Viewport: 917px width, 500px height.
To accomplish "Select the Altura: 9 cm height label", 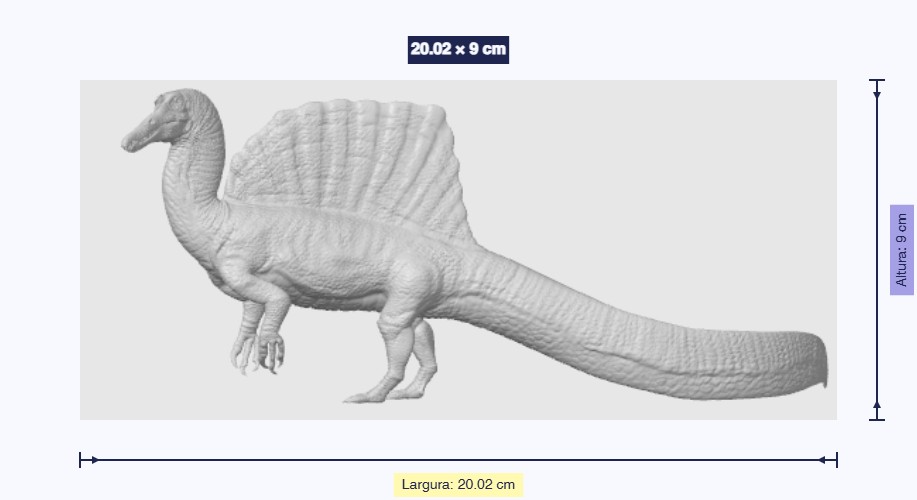I will (902, 250).
